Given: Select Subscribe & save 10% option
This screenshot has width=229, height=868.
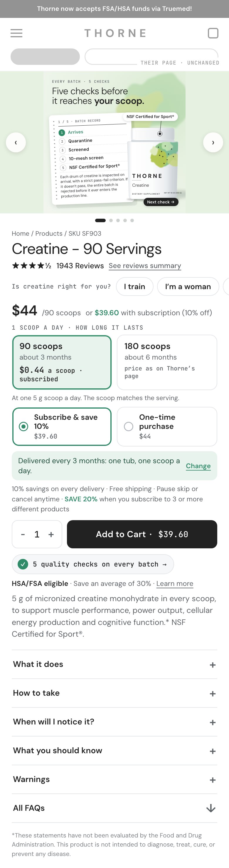Looking at the screenshot, I should click(62, 426).
